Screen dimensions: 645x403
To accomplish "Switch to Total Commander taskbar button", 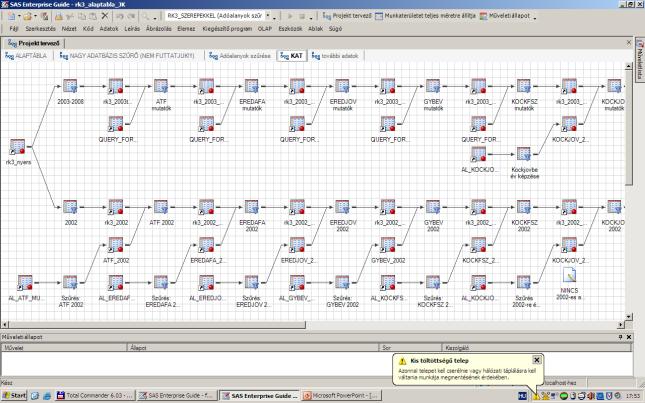I will tap(95, 396).
